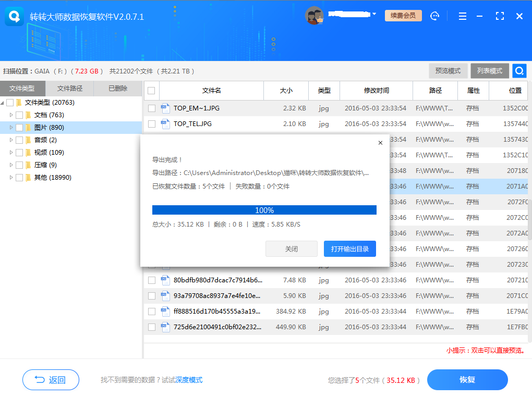Check the TOP_TEL.JPG file checkbox

point(152,124)
